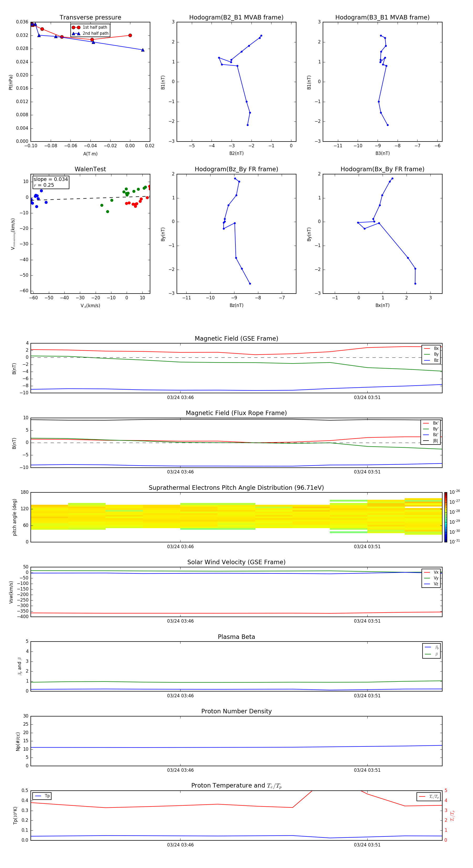Click the 'Transverse pressure' plot title
The image size is (473, 868).
(90, 18)
